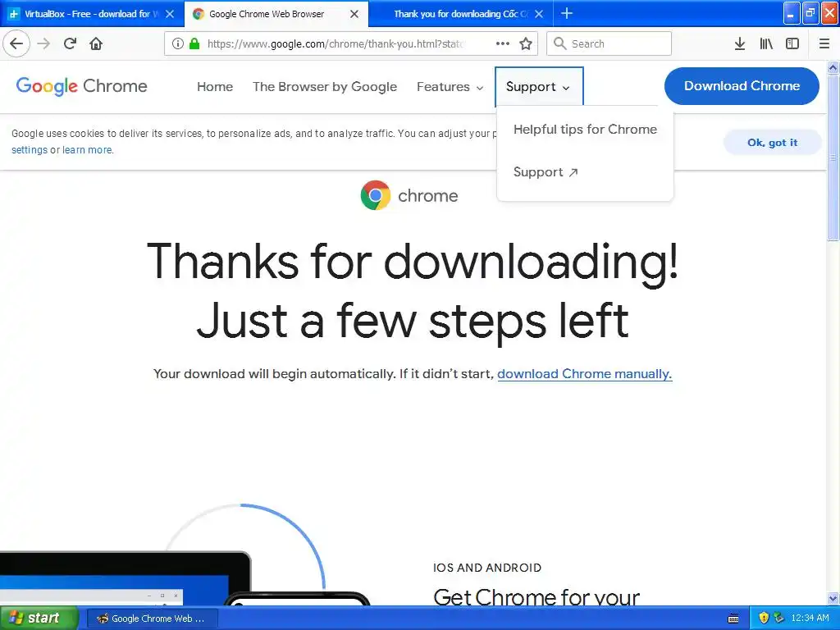Screen dimensions: 840x630
Task: Choose Helpful tips for Chrome
Action: click(585, 129)
